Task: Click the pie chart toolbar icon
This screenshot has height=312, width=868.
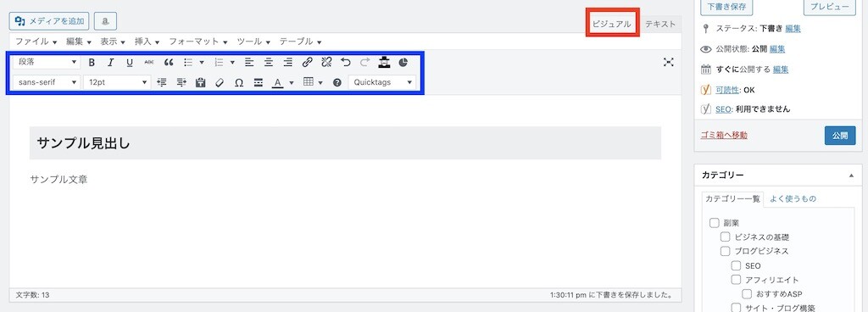Action: (x=403, y=63)
